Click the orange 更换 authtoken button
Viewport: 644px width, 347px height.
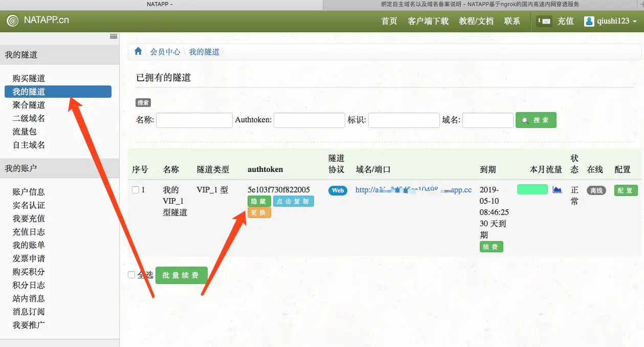259,213
